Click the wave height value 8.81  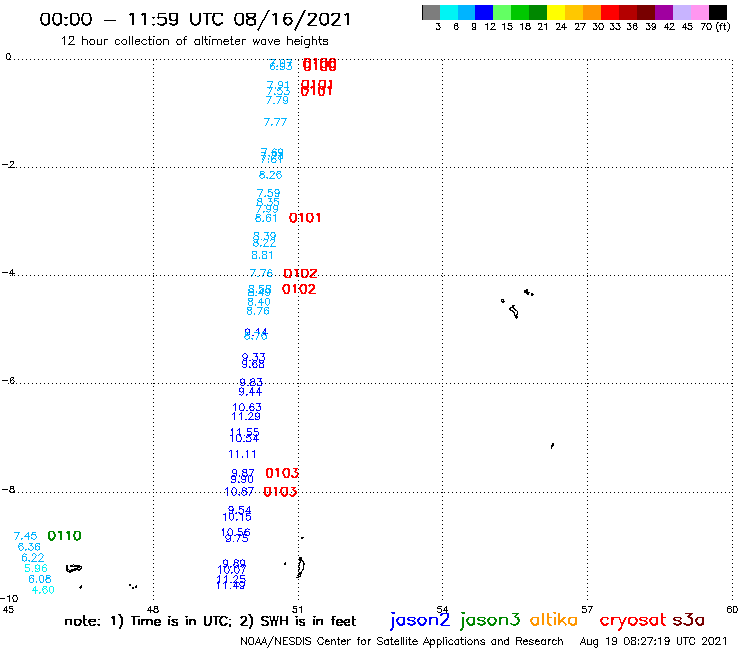pyautogui.click(x=262, y=255)
